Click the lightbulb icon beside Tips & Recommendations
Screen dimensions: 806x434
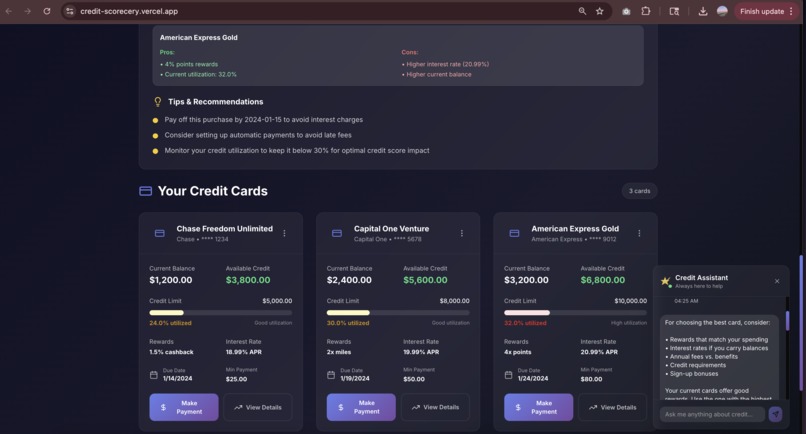pyautogui.click(x=158, y=102)
